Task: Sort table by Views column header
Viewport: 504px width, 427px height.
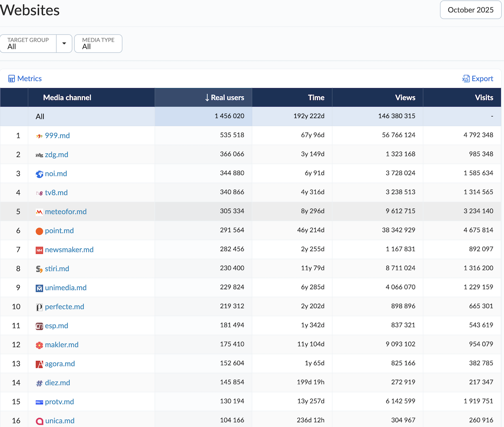Action: click(x=405, y=98)
